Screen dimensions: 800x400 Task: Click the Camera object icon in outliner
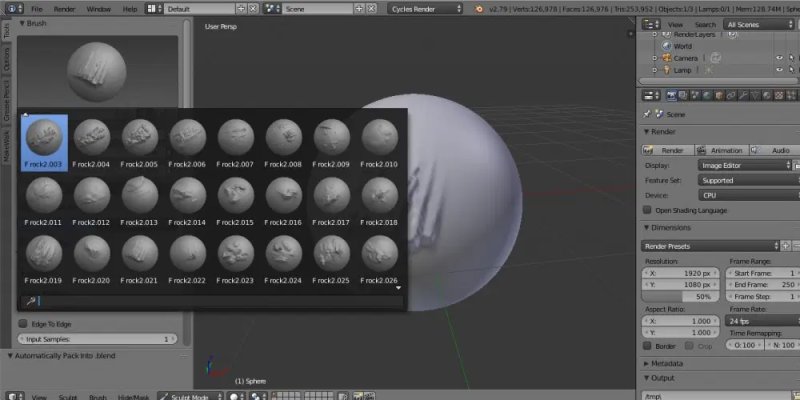point(667,58)
